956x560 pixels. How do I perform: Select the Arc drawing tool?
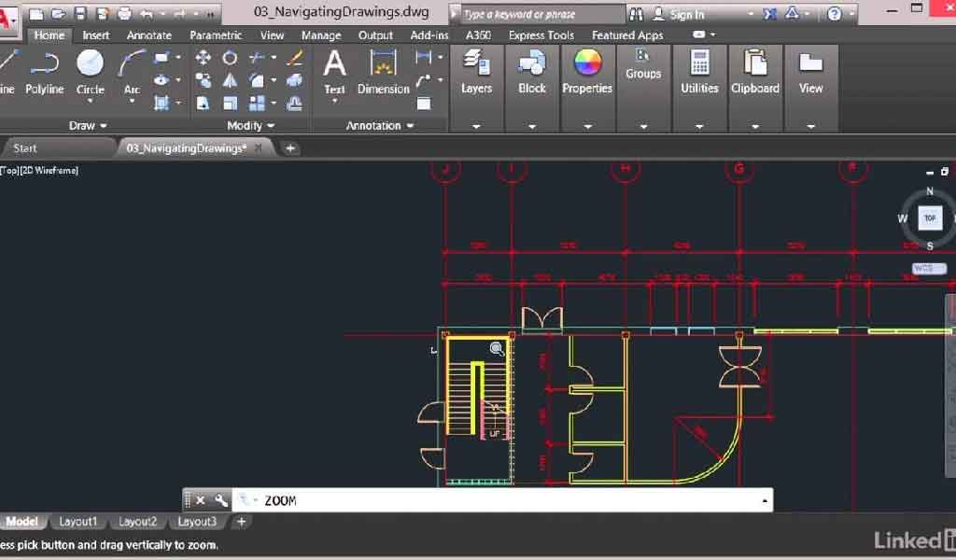tap(132, 71)
